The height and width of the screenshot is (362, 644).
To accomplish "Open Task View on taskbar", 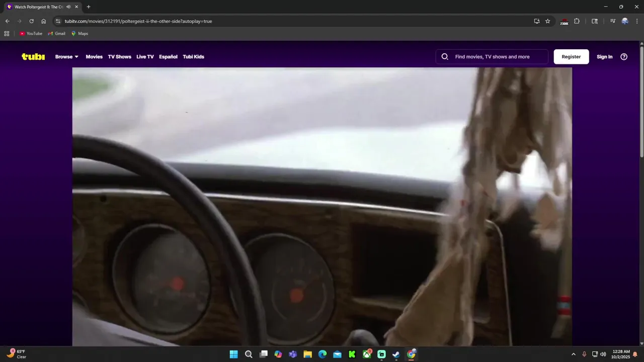I will [x=263, y=354].
